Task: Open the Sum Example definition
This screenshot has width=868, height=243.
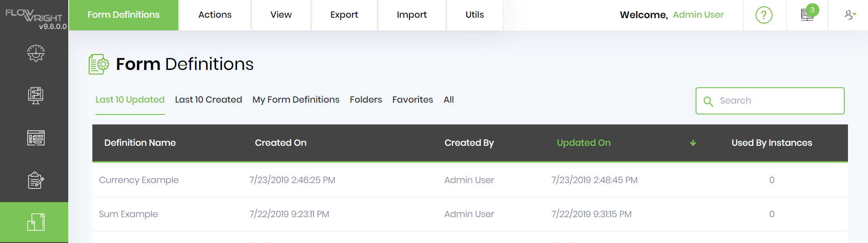Action: click(128, 214)
